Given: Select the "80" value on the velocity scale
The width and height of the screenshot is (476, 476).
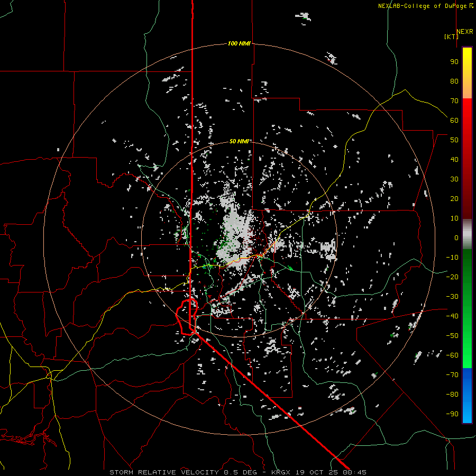Looking at the screenshot, I should point(454,81).
